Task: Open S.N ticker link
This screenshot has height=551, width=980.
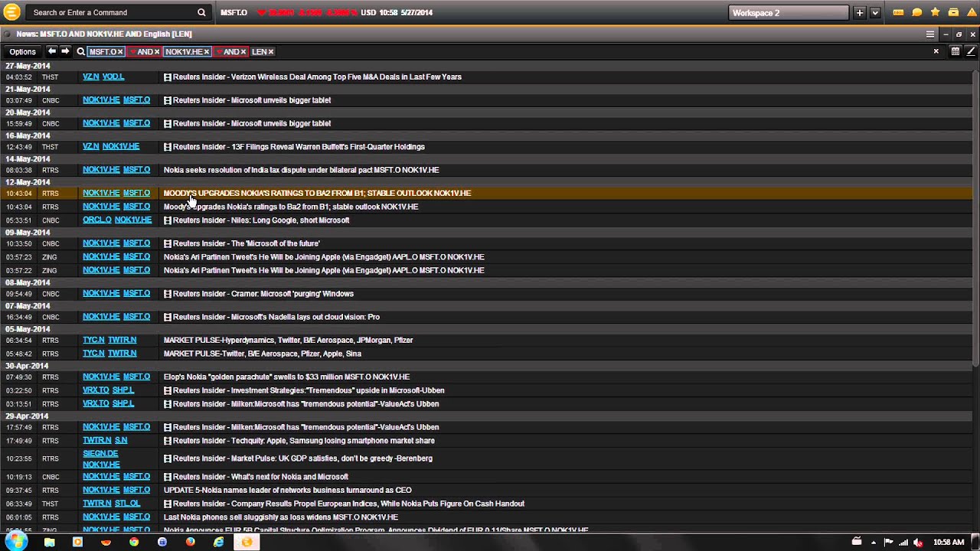Action: coord(121,440)
